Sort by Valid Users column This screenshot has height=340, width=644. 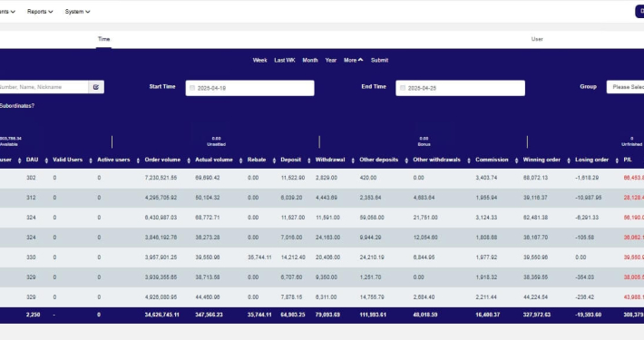tap(67, 160)
